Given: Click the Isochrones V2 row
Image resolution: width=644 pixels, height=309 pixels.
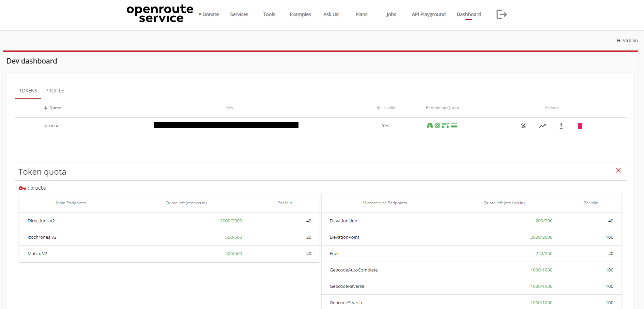Looking at the screenshot, I should click(169, 237).
